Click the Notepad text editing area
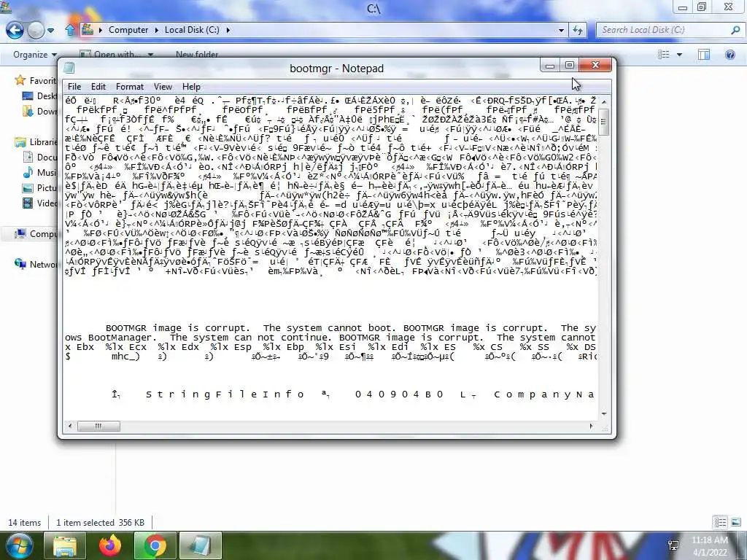 tap(330, 257)
